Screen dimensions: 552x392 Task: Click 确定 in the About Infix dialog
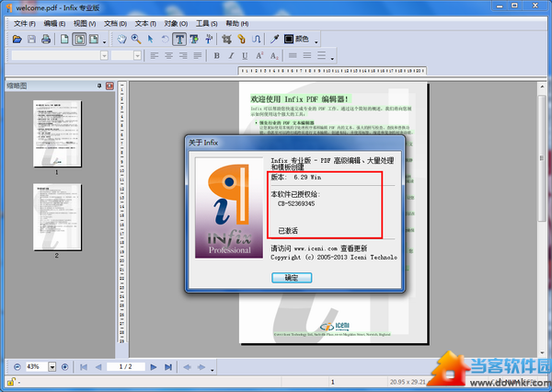292,278
